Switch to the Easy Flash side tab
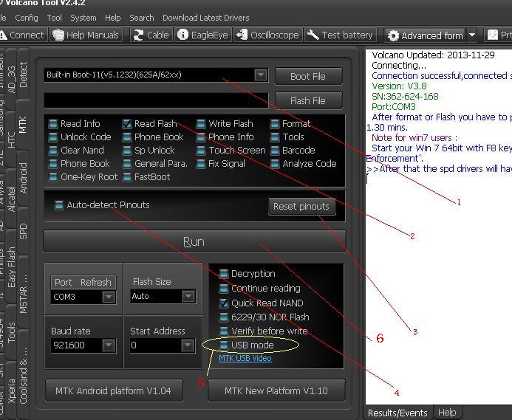512x420 pixels. click(11, 266)
